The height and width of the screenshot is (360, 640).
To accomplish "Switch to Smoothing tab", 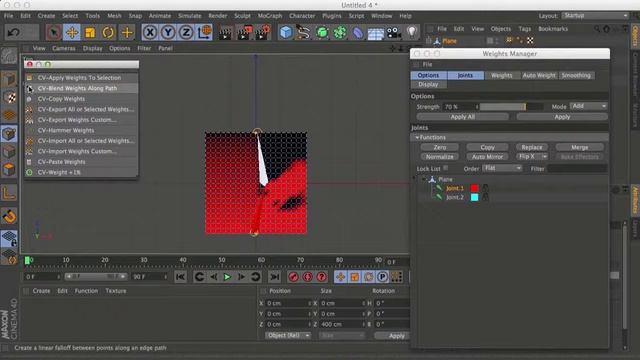I will 576,76.
